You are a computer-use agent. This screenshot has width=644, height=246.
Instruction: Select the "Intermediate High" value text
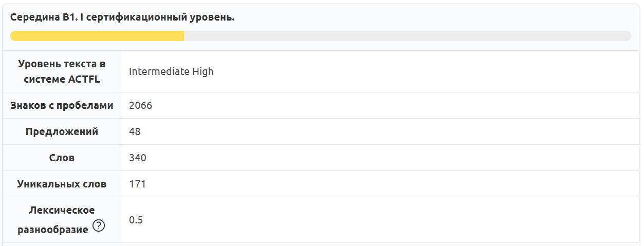point(171,71)
